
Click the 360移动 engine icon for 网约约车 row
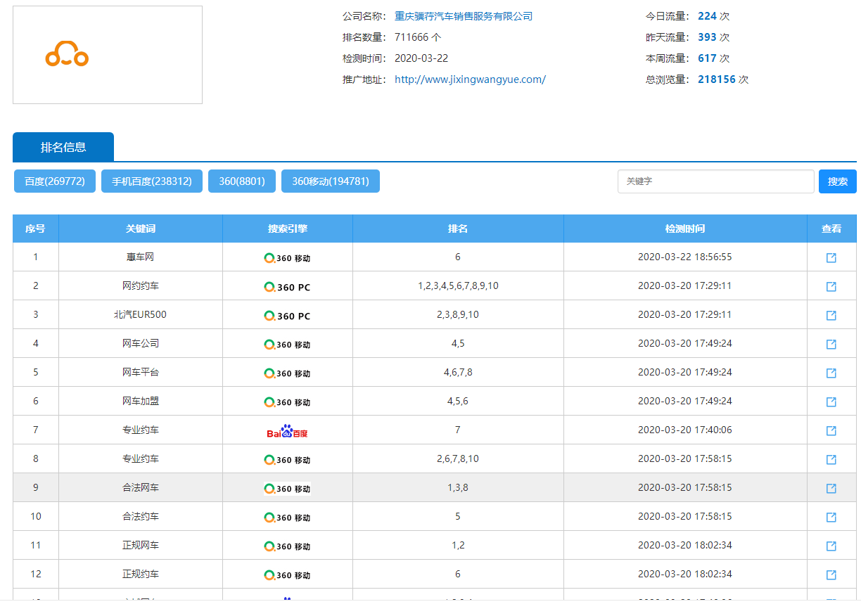pyautogui.click(x=287, y=285)
